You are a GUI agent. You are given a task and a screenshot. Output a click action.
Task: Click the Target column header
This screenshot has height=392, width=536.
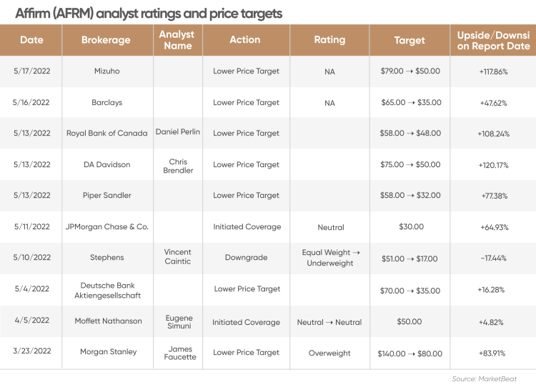click(x=410, y=40)
